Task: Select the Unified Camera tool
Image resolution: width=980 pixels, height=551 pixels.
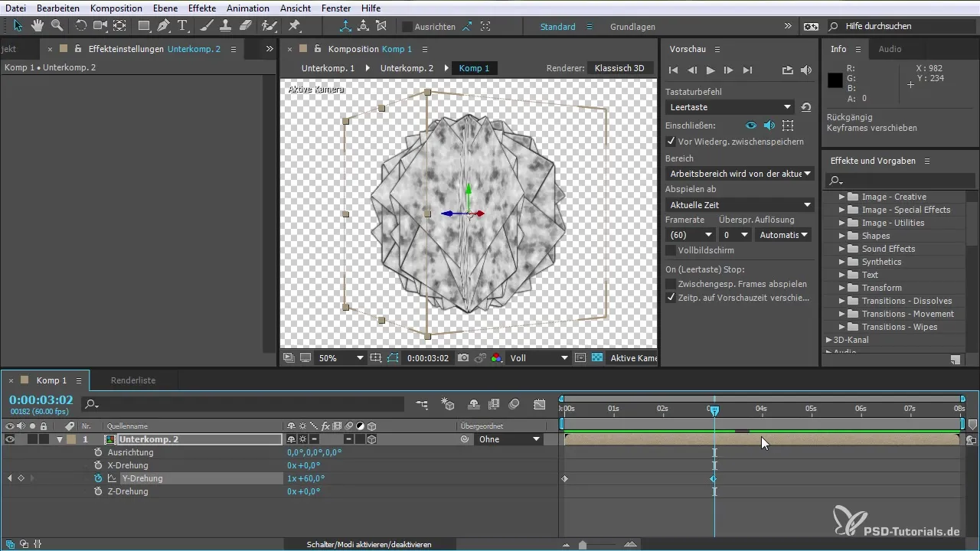Action: 100,26
